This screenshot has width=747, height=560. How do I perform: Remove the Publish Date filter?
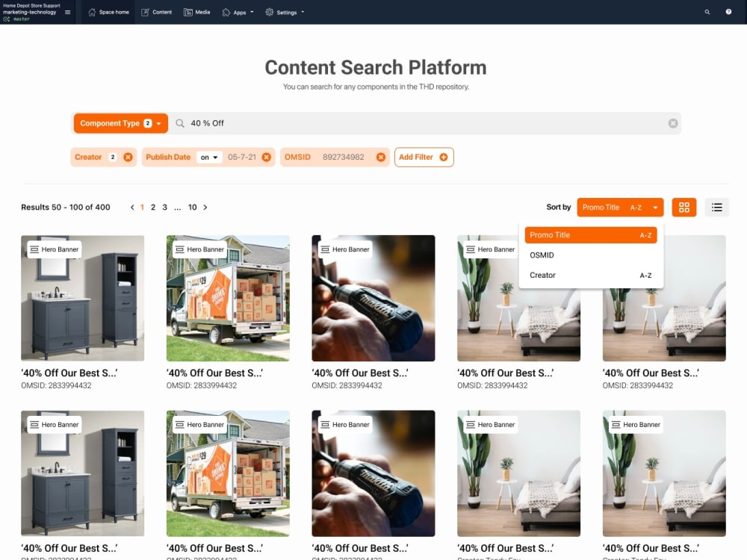click(267, 157)
